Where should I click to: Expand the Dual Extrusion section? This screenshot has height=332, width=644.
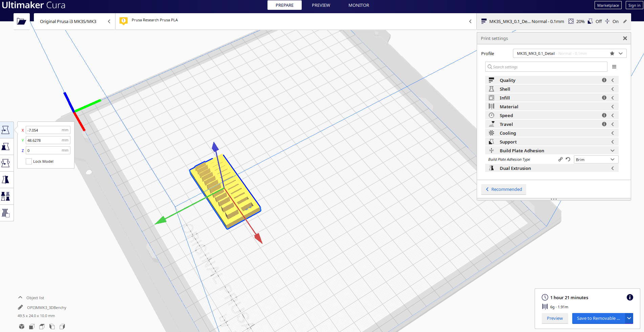click(x=552, y=168)
